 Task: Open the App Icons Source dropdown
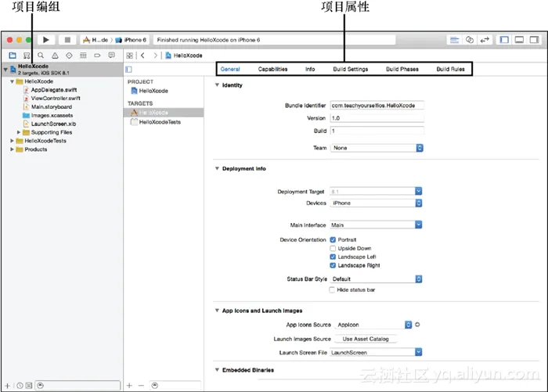pos(373,325)
